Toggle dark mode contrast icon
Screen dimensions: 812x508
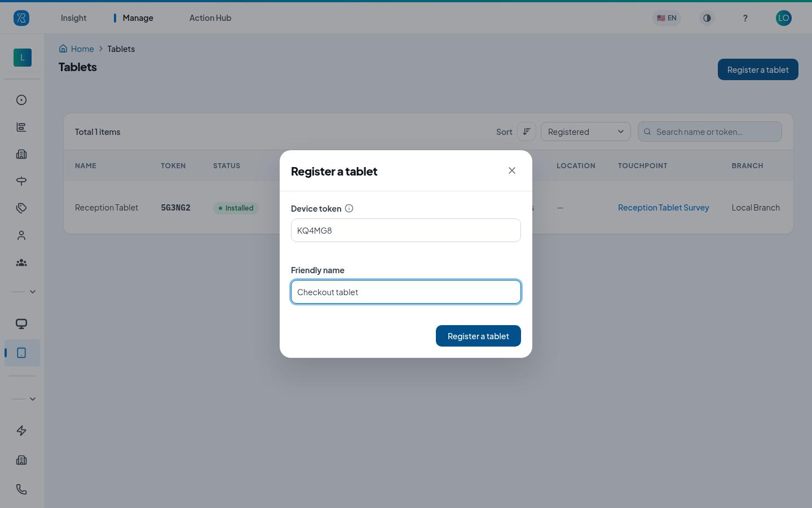tap(707, 18)
